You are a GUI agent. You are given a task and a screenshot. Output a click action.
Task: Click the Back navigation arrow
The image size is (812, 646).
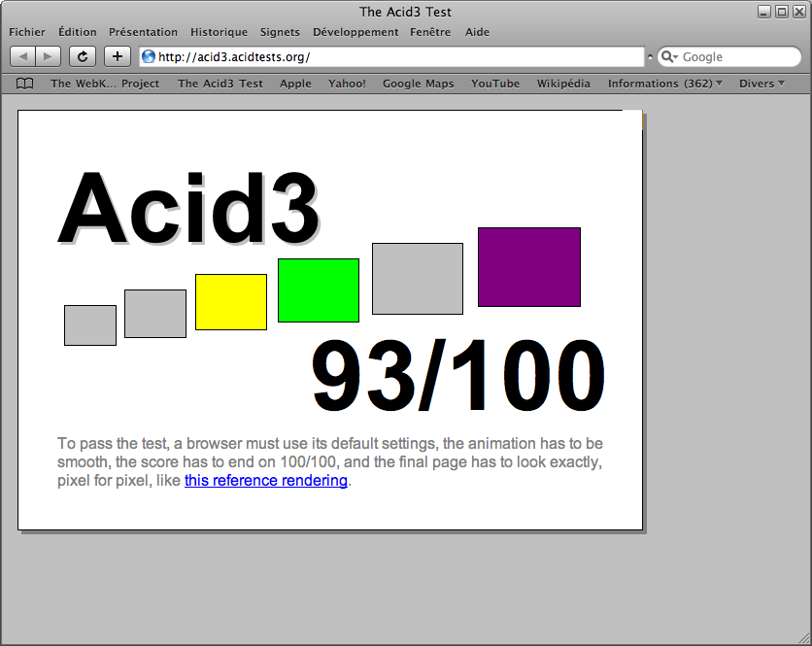(23, 56)
